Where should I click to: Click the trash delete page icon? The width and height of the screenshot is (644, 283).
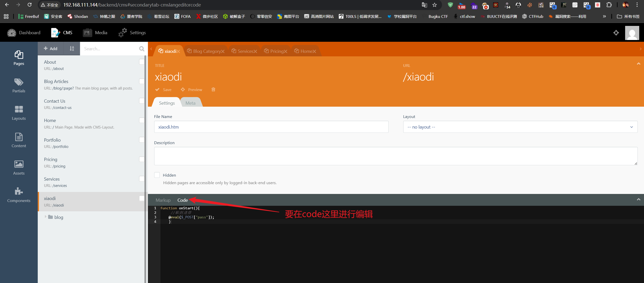coord(213,90)
